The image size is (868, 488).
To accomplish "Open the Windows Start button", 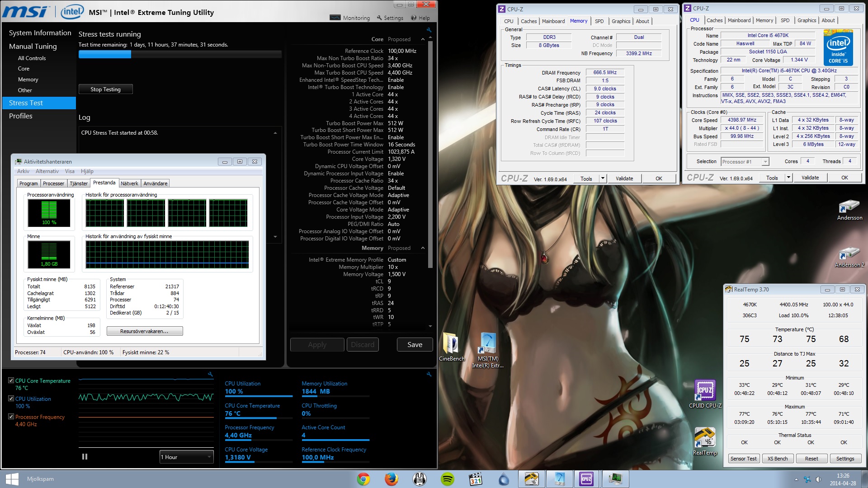I will tap(12, 479).
